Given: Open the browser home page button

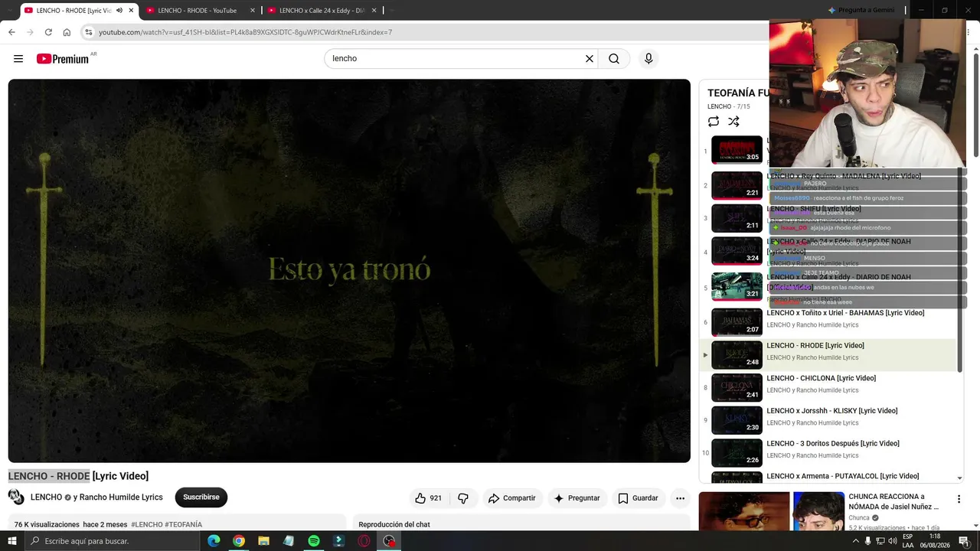Looking at the screenshot, I should 67,32.
